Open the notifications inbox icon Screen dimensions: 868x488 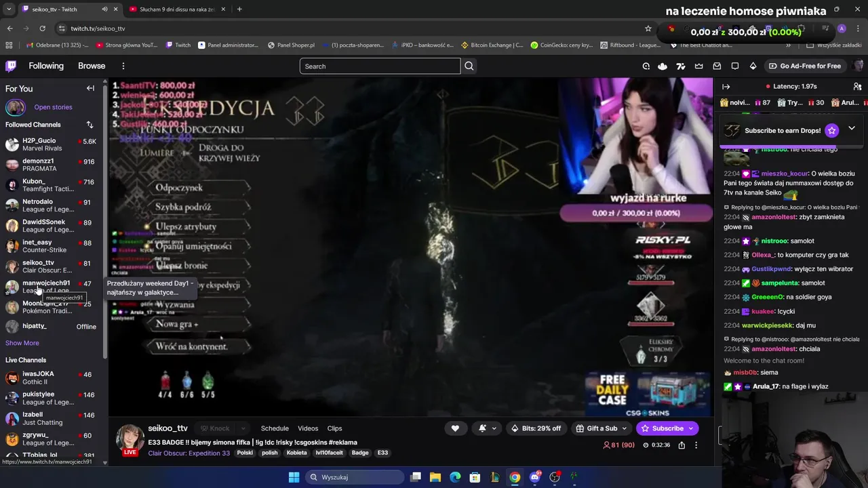point(717,66)
